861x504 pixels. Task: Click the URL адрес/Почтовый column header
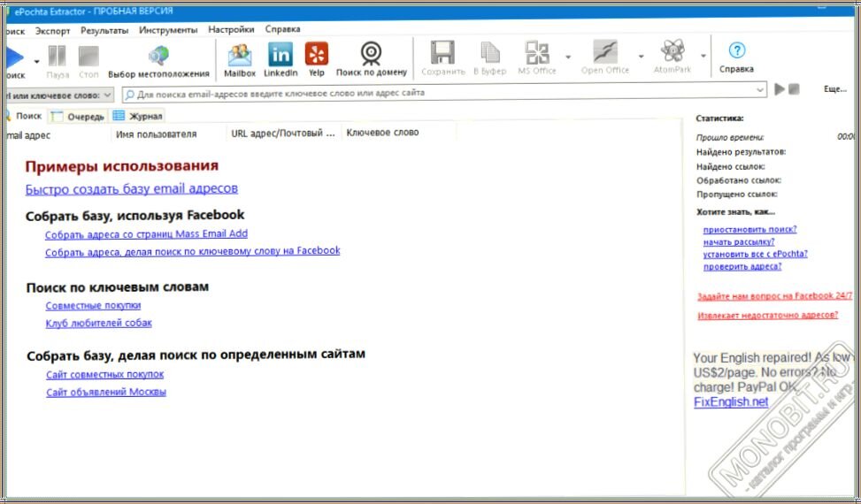pyautogui.click(x=283, y=134)
